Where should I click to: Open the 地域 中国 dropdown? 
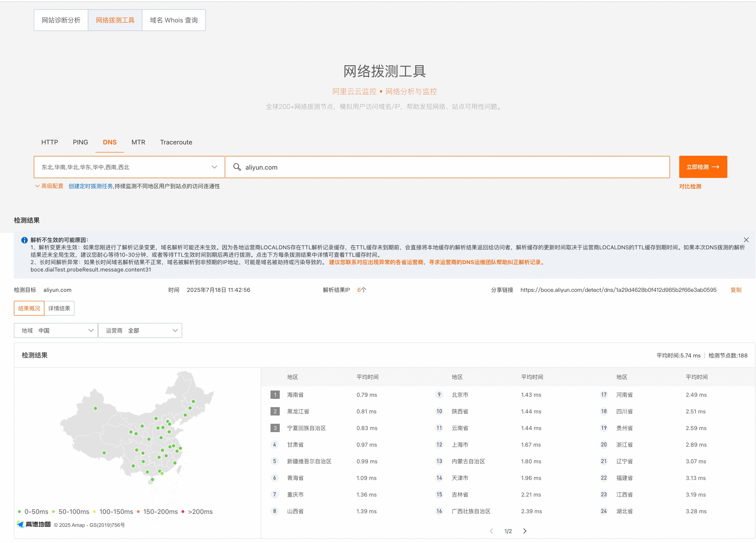coord(56,330)
